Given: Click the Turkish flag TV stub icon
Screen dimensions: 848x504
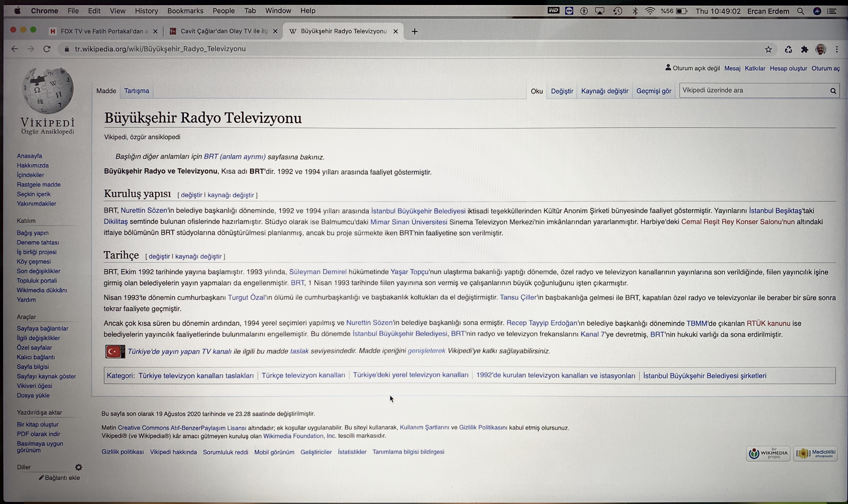Looking at the screenshot, I should tap(115, 352).
